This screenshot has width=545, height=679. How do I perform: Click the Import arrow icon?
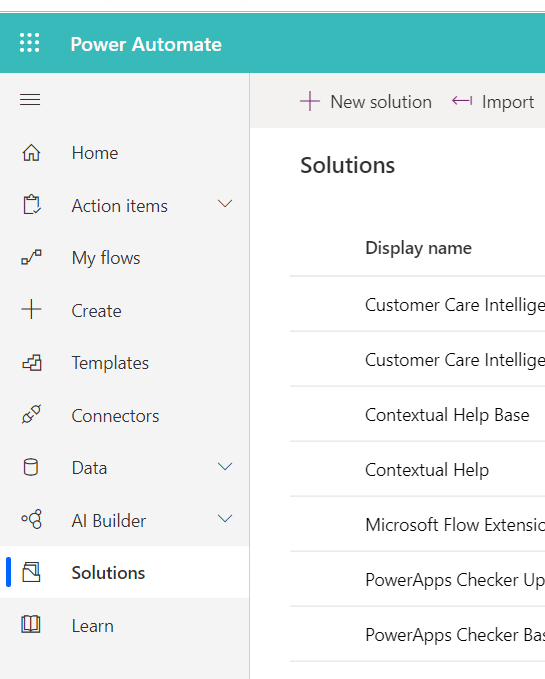[x=462, y=101]
